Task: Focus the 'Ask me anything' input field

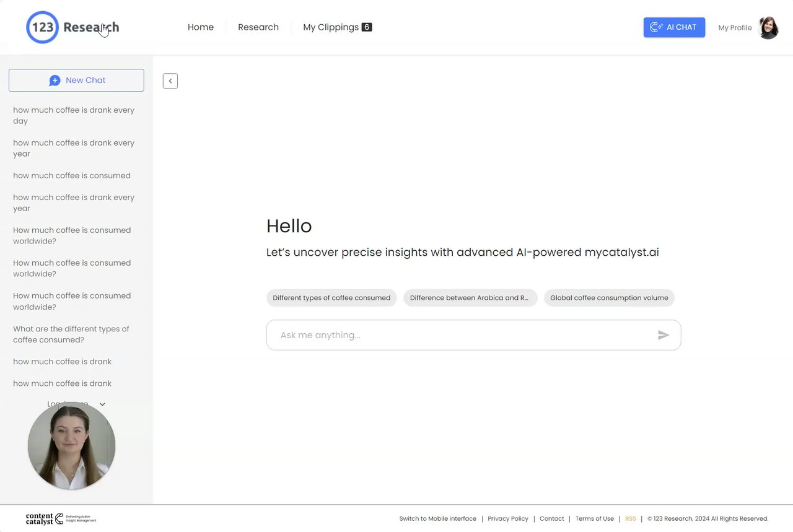Action: [x=458, y=335]
